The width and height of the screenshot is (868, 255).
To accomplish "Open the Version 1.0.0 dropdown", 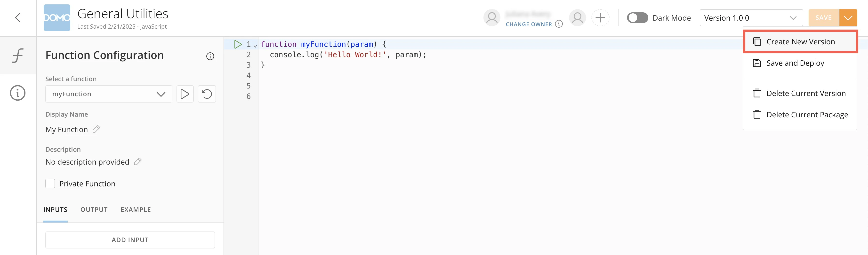I will [x=751, y=18].
